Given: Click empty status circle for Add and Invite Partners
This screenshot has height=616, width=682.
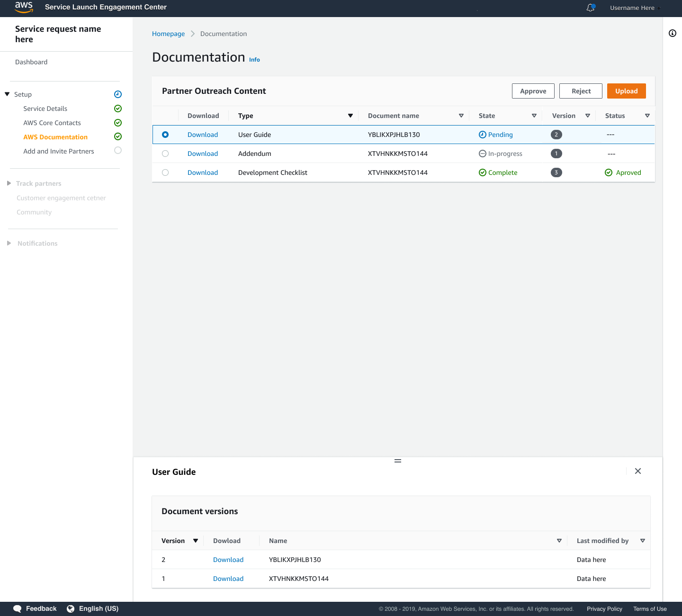Looking at the screenshot, I should pyautogui.click(x=118, y=150).
